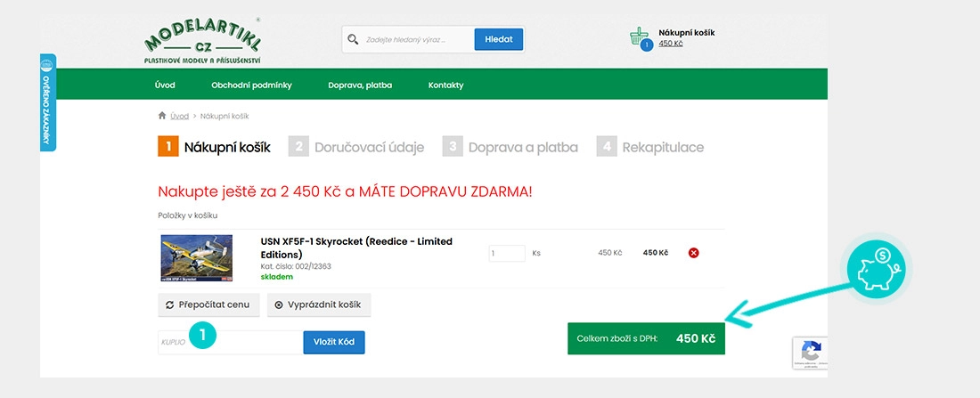The image size is (980, 398).
Task: Open the USN XF5F-1 Skyrocket product title
Action: (x=356, y=248)
